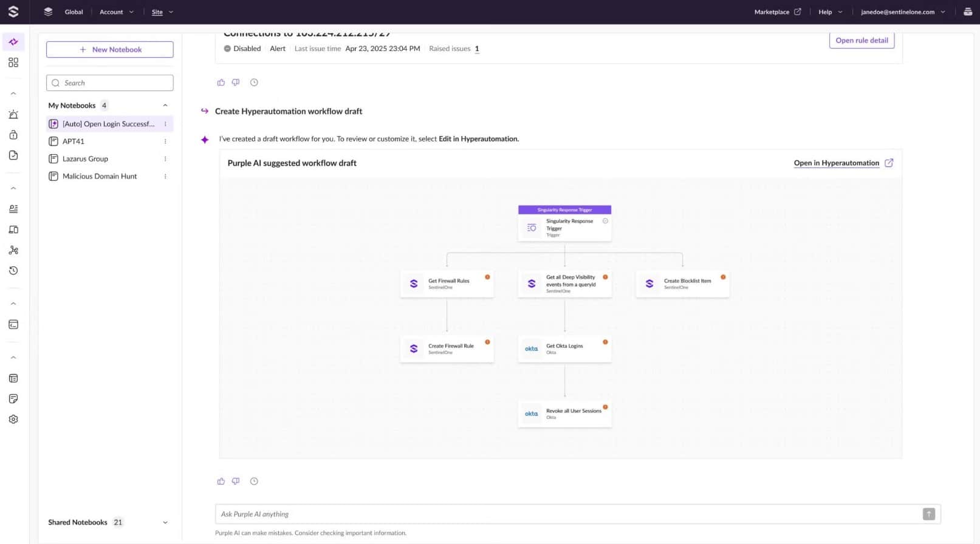Expand the Shared Notebooks section
Viewport: 980px width, 544px height.
coord(165,523)
